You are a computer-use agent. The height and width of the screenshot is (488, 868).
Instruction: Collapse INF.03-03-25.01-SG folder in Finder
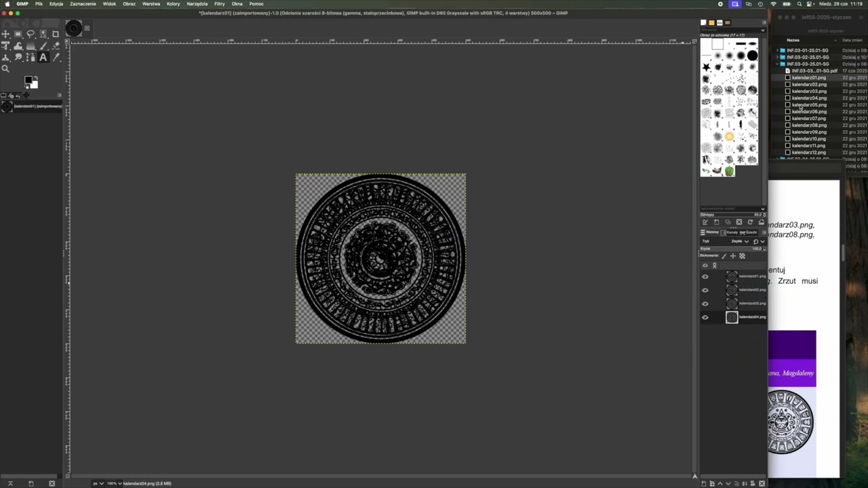(778, 64)
